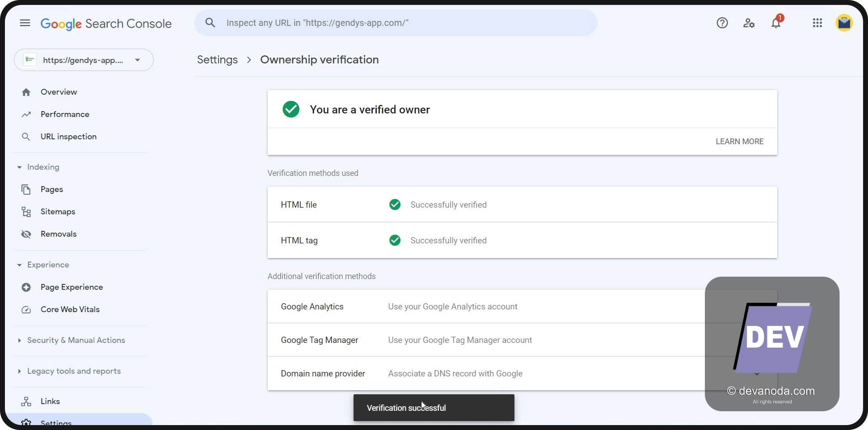Click the property favicon in selector
The width and height of the screenshot is (868, 430).
(x=30, y=59)
